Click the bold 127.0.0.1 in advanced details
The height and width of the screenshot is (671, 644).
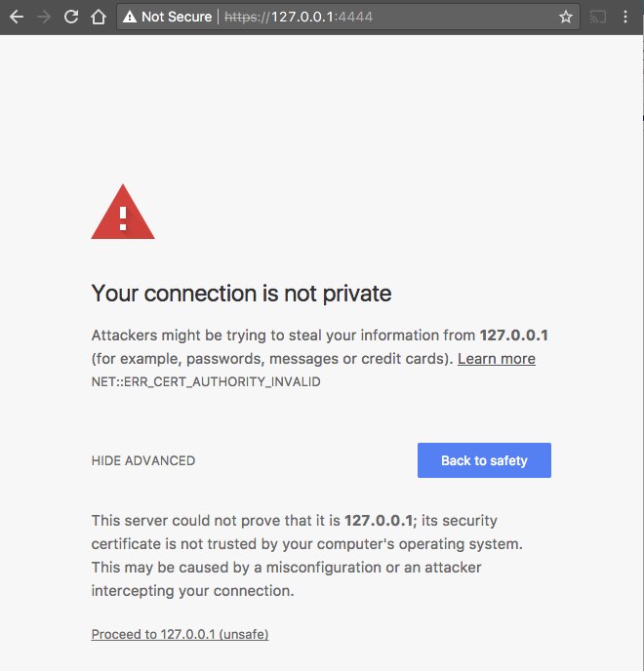[x=380, y=520]
